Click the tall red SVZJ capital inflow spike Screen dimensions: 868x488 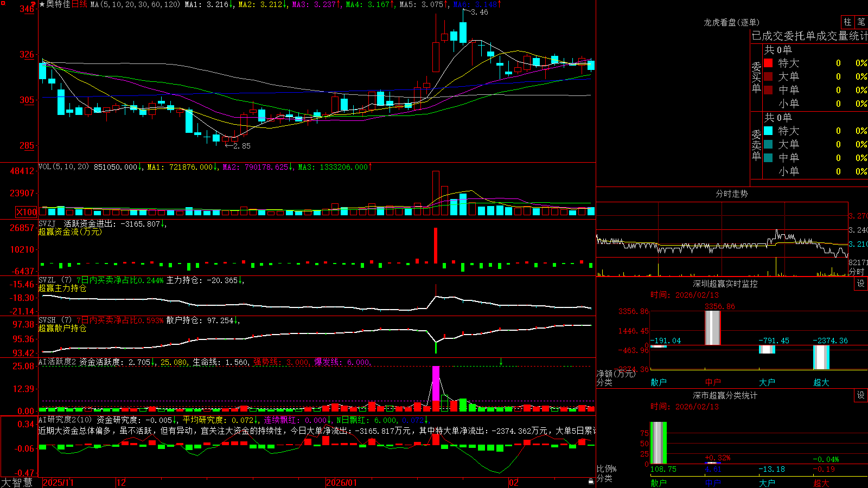pos(436,246)
